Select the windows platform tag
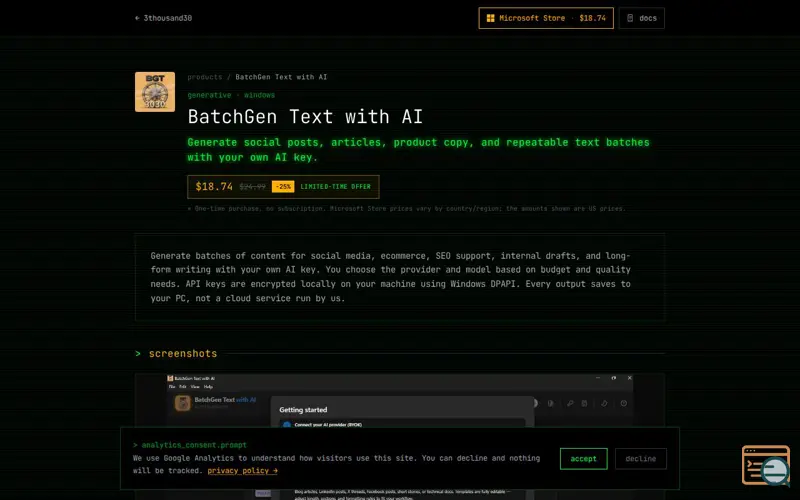800x500 pixels. coord(259,95)
